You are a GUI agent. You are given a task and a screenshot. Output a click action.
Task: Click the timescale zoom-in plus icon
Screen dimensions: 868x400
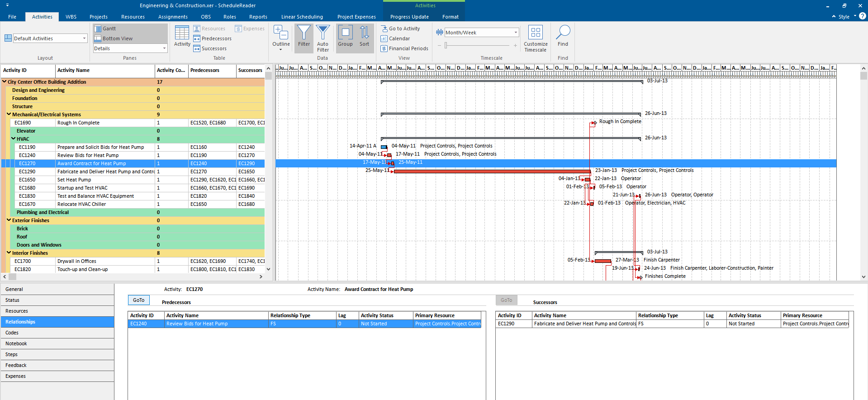pyautogui.click(x=515, y=45)
